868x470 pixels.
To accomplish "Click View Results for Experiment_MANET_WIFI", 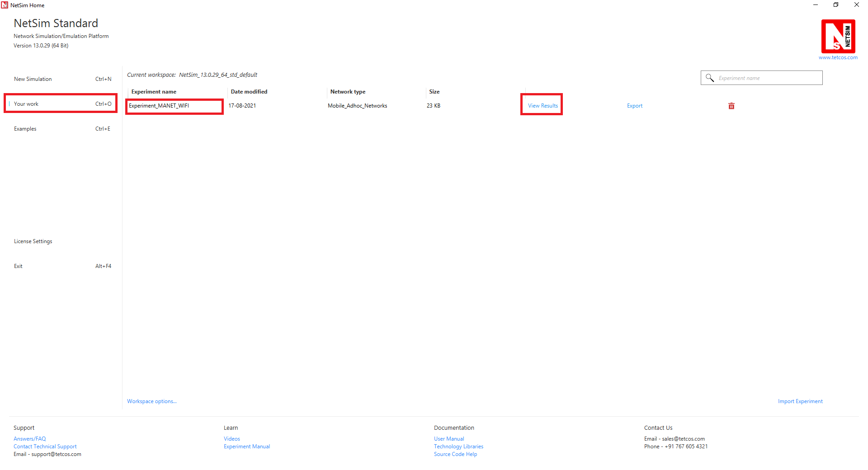I will tap(542, 106).
